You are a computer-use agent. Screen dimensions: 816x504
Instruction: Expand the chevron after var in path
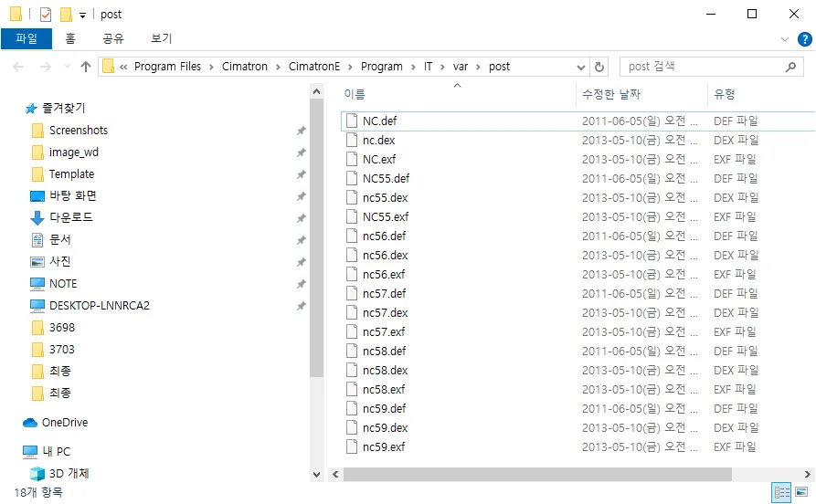coord(478,67)
